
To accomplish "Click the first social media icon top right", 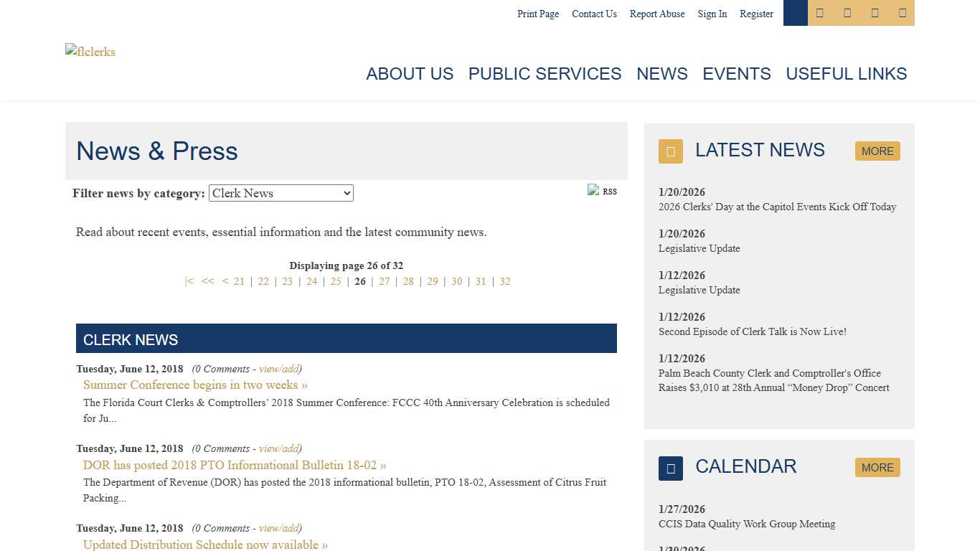I will [819, 13].
